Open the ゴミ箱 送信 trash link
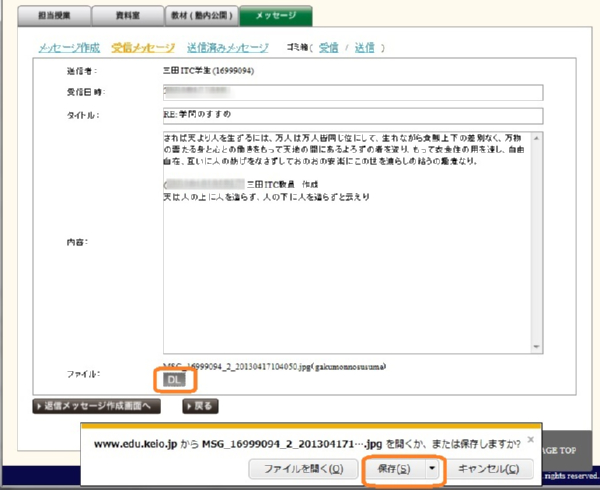600x490 pixels. click(x=364, y=48)
